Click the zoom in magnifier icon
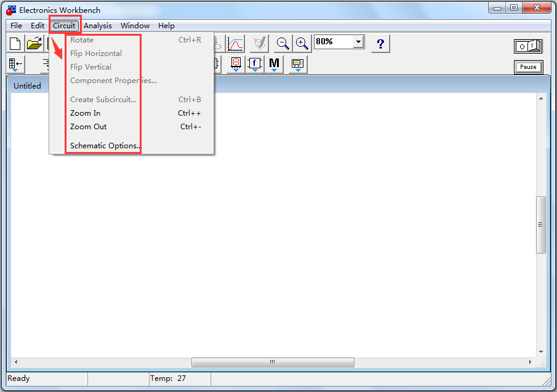 [x=302, y=44]
